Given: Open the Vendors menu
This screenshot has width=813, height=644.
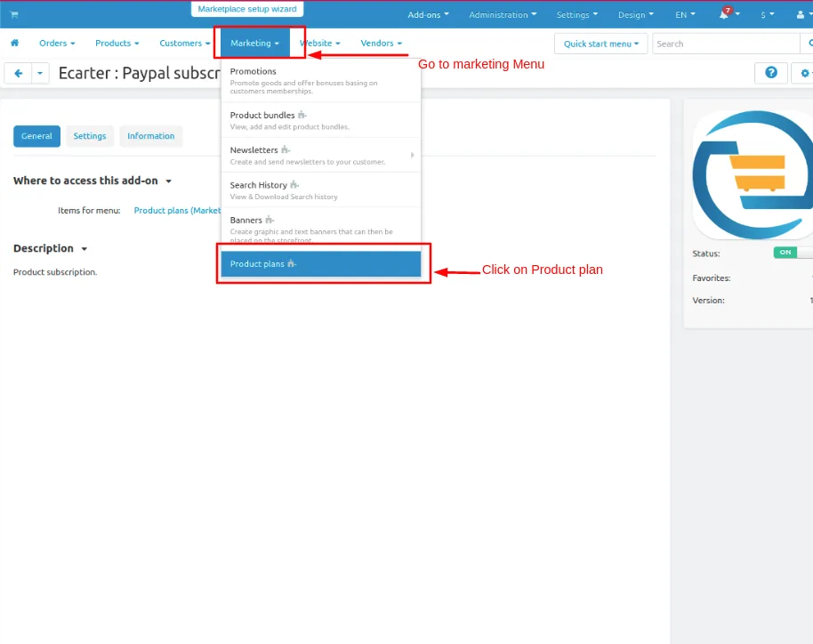Looking at the screenshot, I should point(381,43).
